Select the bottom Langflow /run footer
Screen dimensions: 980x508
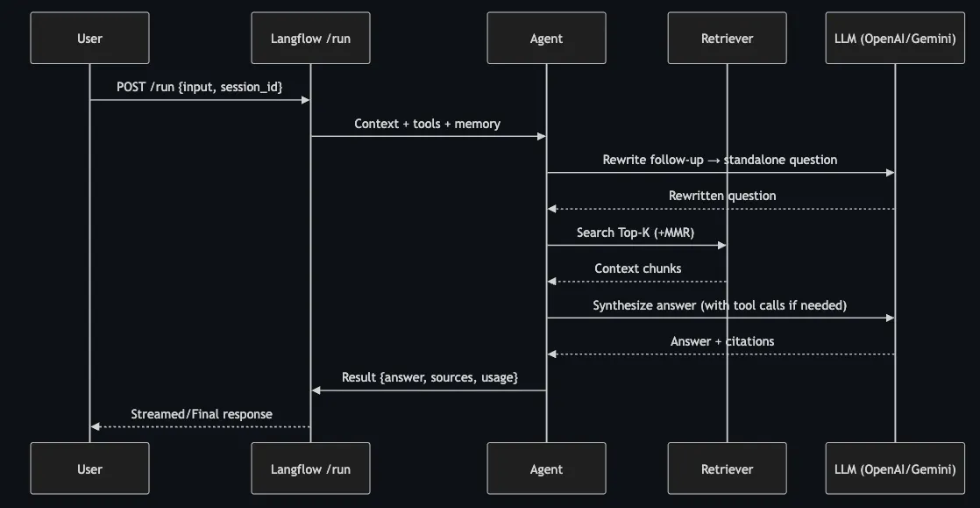coord(310,469)
